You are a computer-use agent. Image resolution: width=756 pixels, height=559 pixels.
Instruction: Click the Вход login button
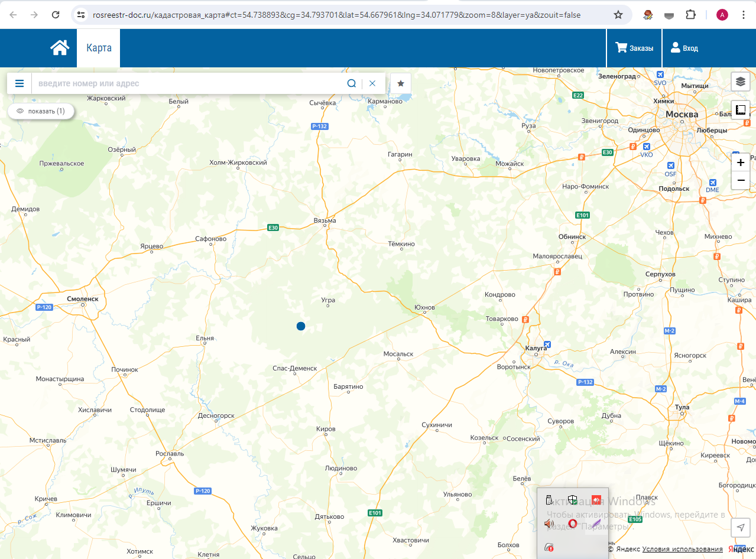tap(684, 48)
